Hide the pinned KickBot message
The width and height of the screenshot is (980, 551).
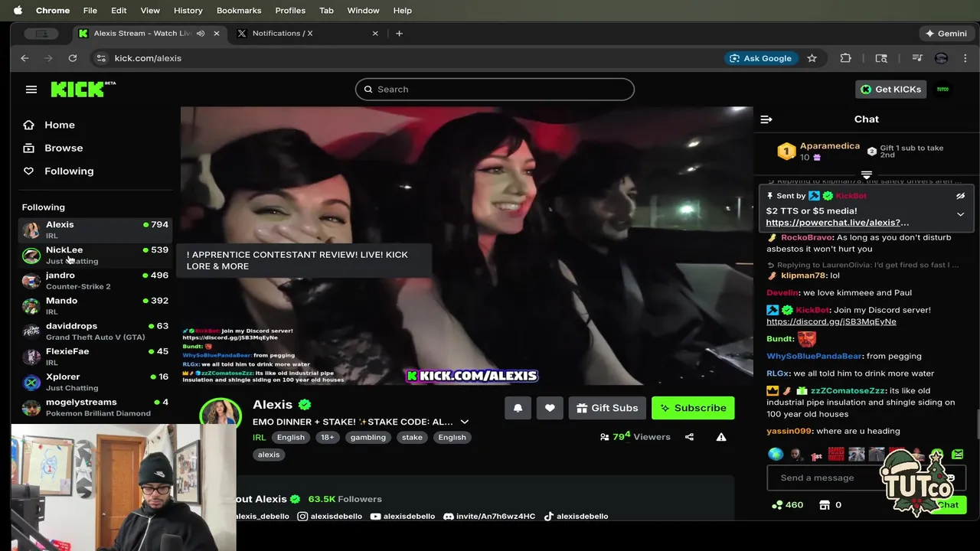tap(960, 196)
